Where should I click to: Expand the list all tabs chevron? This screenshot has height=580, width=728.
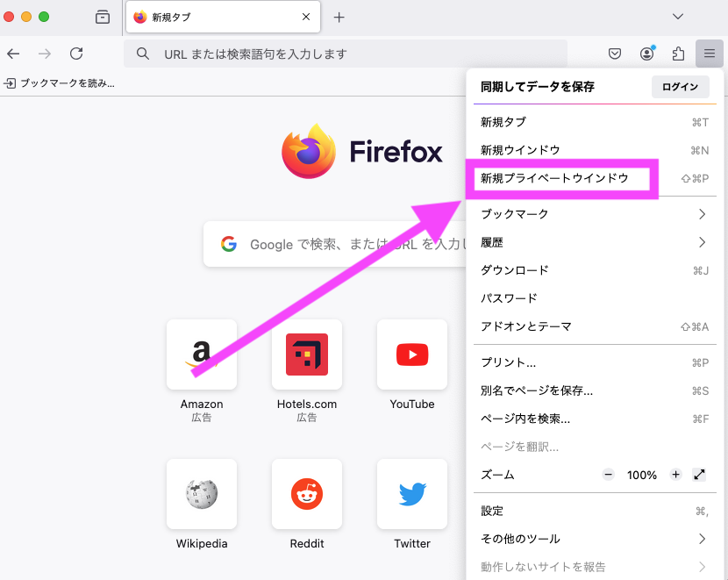tap(678, 17)
